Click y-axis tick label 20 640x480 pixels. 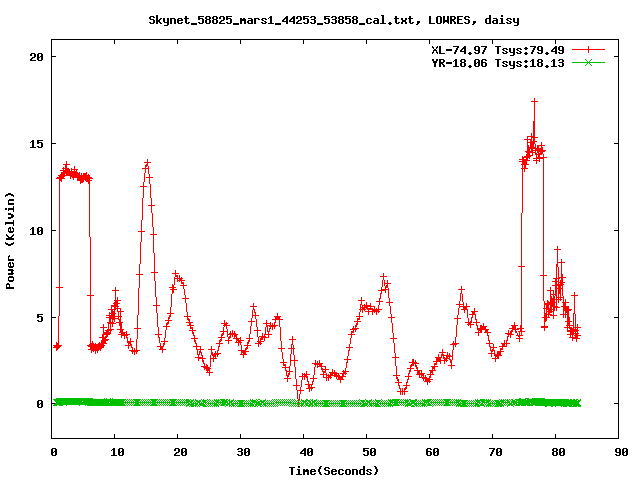[36, 57]
